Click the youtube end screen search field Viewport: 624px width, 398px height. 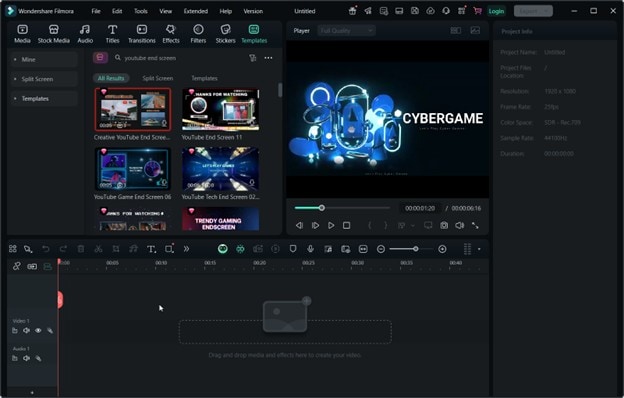[179, 58]
